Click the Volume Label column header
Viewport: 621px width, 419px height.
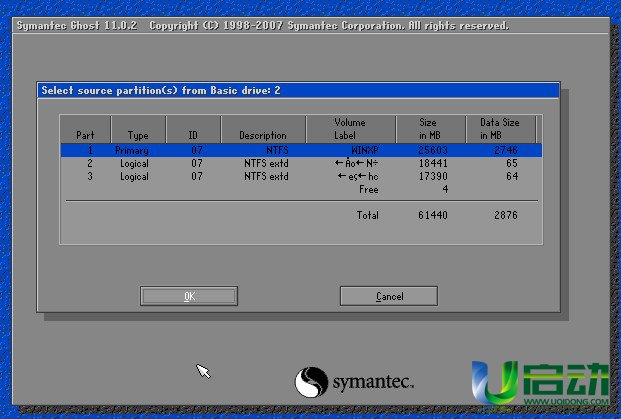point(350,130)
